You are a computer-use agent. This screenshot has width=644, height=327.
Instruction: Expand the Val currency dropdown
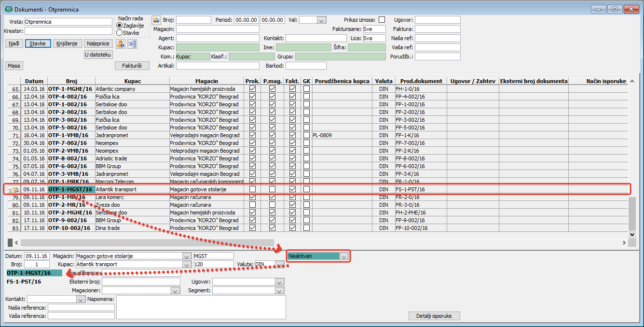point(321,20)
